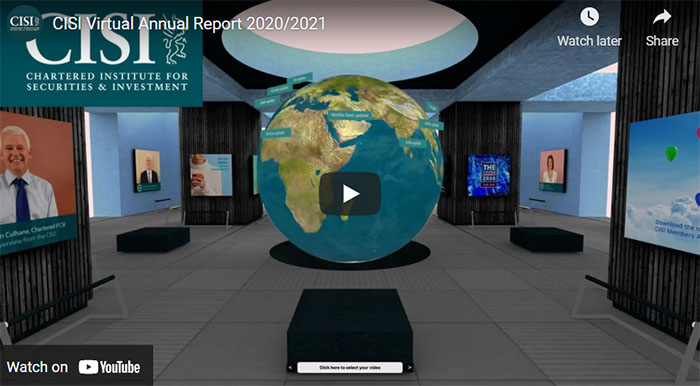Screen dimensions: 700x386
Task: Click the Watch later clock icon
Action: pyautogui.click(x=589, y=17)
